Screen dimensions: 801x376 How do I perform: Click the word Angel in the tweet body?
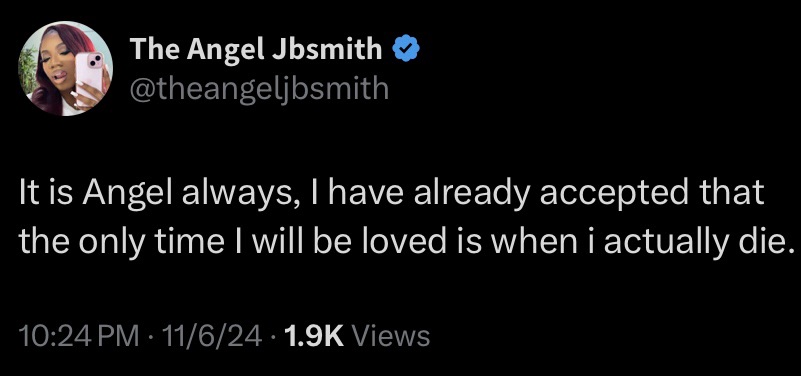click(121, 194)
